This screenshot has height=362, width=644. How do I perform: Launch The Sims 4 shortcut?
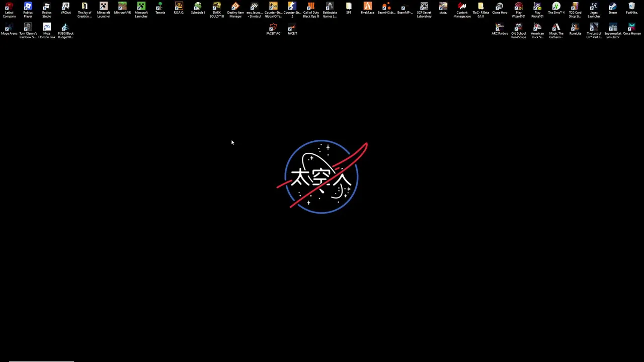point(556,9)
